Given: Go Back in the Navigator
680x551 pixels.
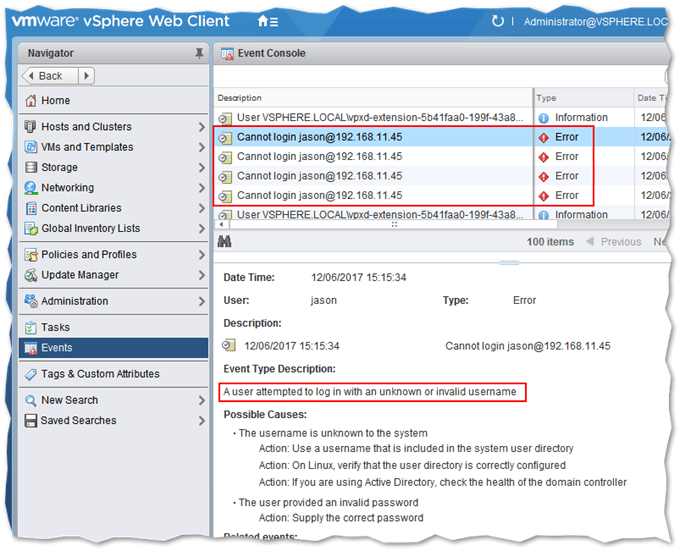Looking at the screenshot, I should coord(50,76).
